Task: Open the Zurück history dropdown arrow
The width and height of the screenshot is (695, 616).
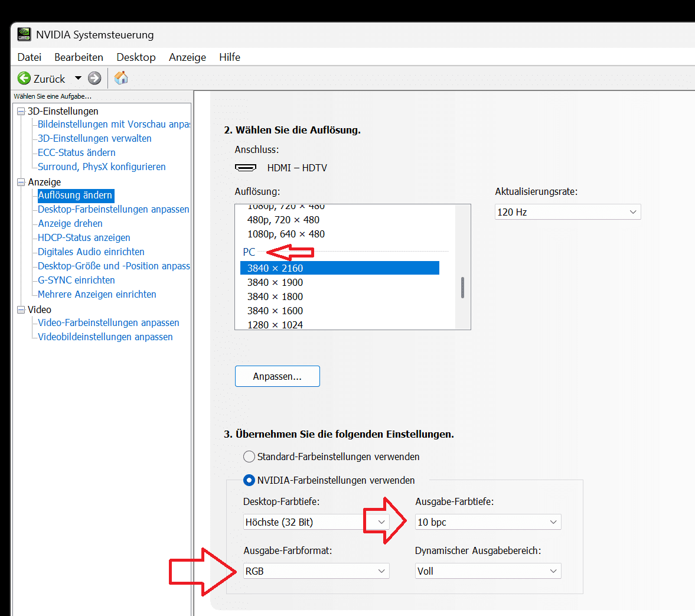Action: click(x=78, y=78)
